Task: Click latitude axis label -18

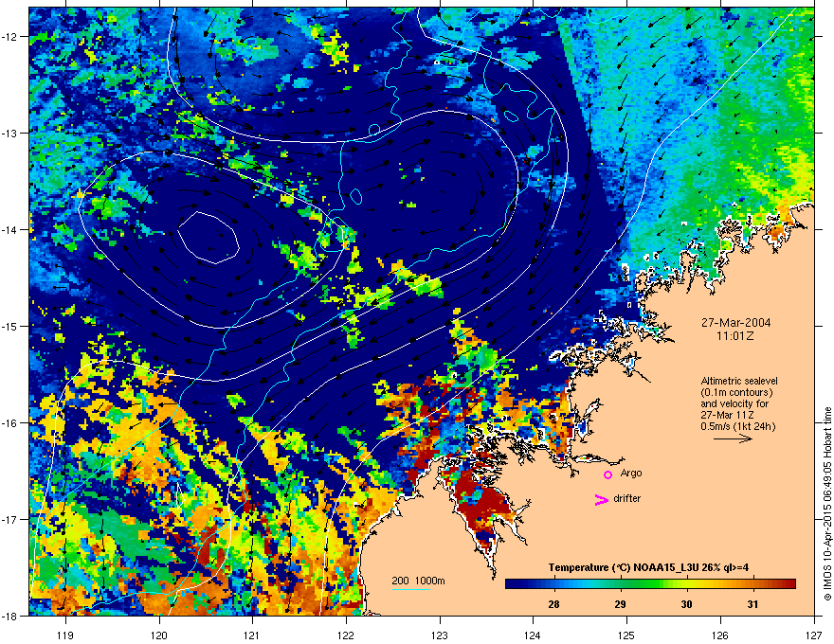Action: [x=10, y=616]
